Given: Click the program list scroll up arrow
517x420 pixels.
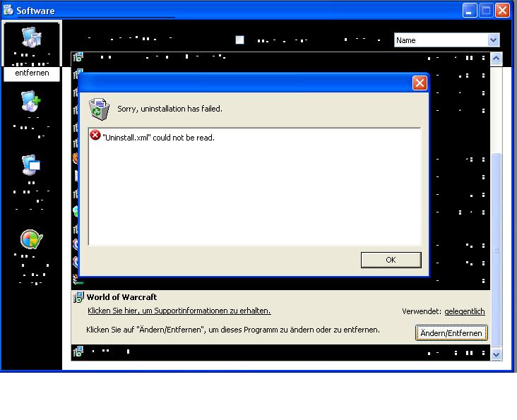Looking at the screenshot, I should coord(495,59).
